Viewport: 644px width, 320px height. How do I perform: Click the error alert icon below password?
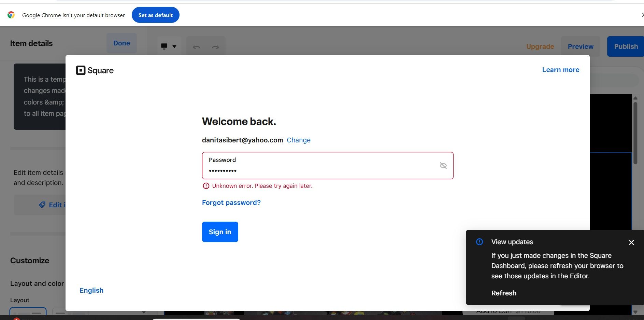(x=206, y=185)
